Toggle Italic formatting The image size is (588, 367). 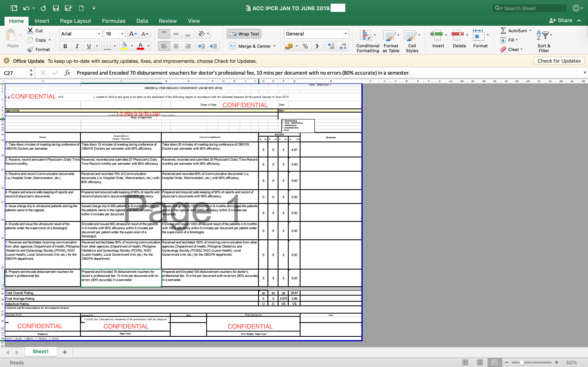[77, 46]
